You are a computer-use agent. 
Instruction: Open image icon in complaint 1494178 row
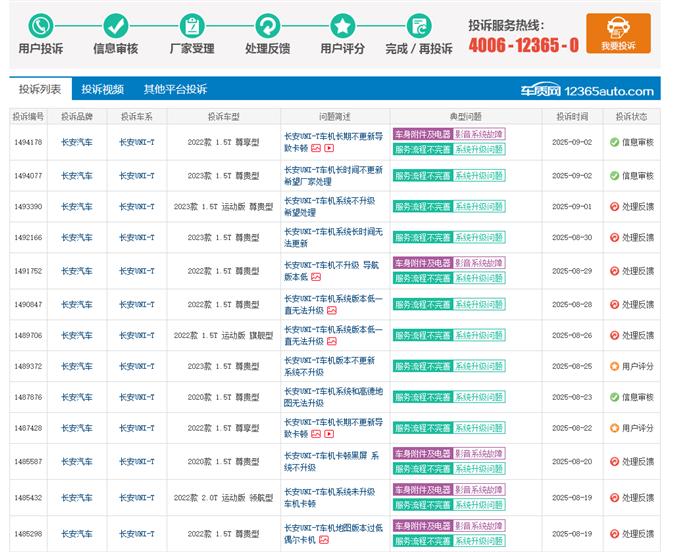pyautogui.click(x=316, y=148)
